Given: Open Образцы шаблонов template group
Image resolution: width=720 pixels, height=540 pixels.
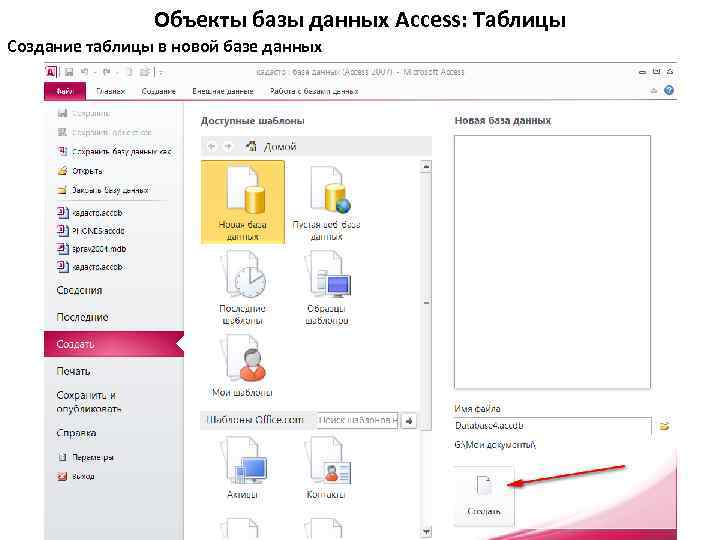Looking at the screenshot, I should (326, 287).
